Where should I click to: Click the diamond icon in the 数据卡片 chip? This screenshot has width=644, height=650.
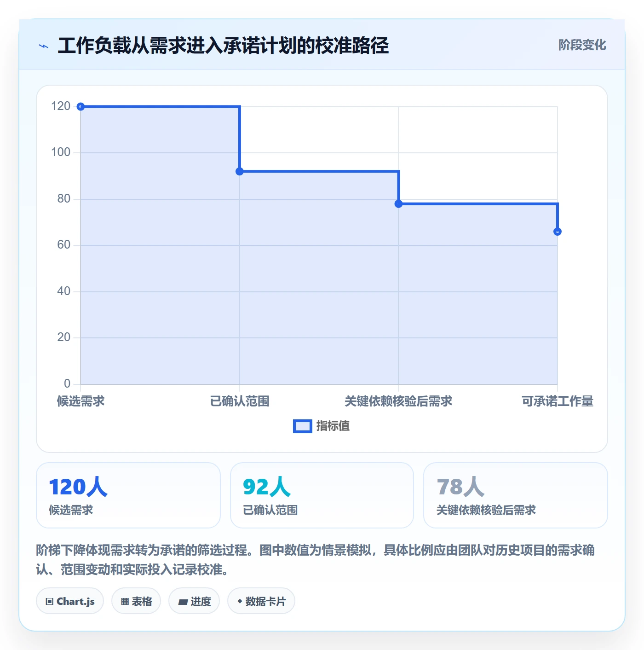tap(240, 601)
